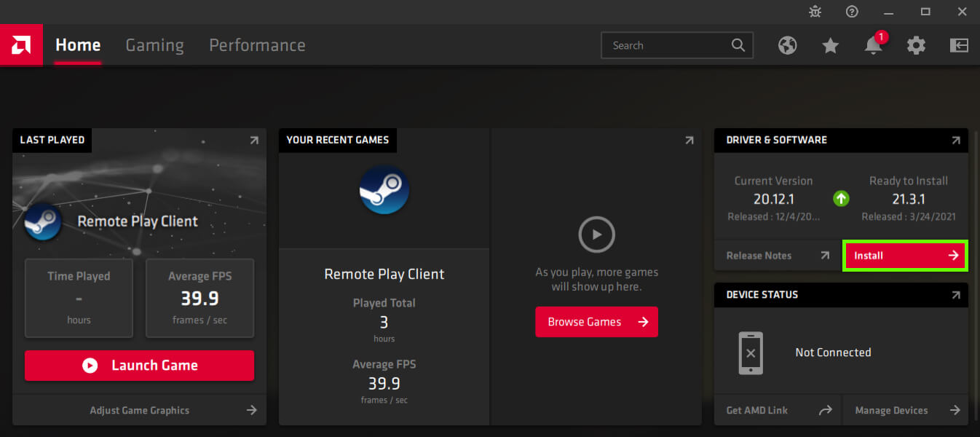Screen dimensions: 980x437
Task: Click the Time Played tile
Action: pos(79,298)
